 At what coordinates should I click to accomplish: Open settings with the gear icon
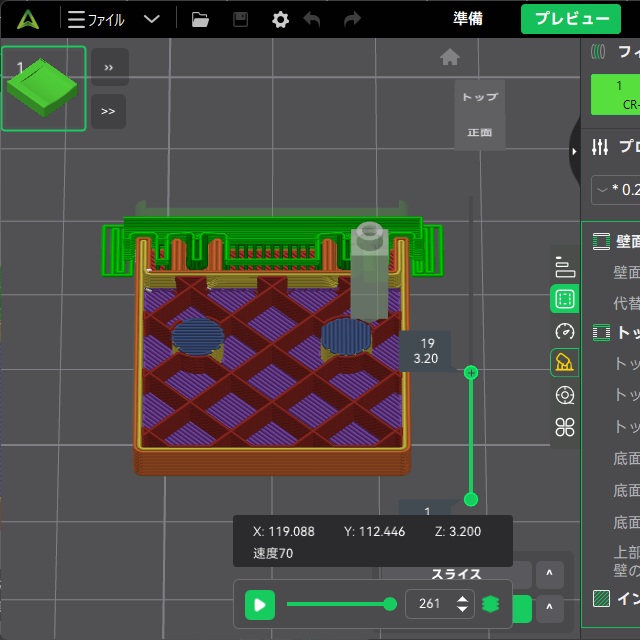[x=281, y=19]
